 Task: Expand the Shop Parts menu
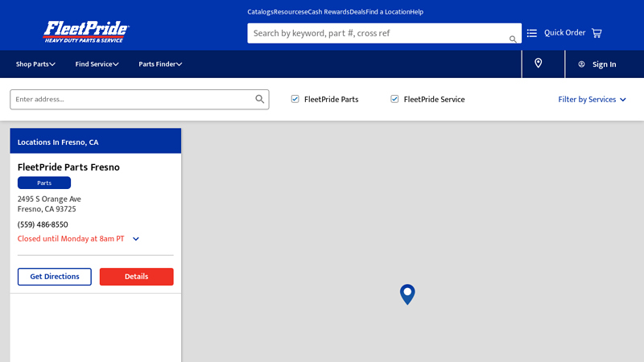point(35,64)
